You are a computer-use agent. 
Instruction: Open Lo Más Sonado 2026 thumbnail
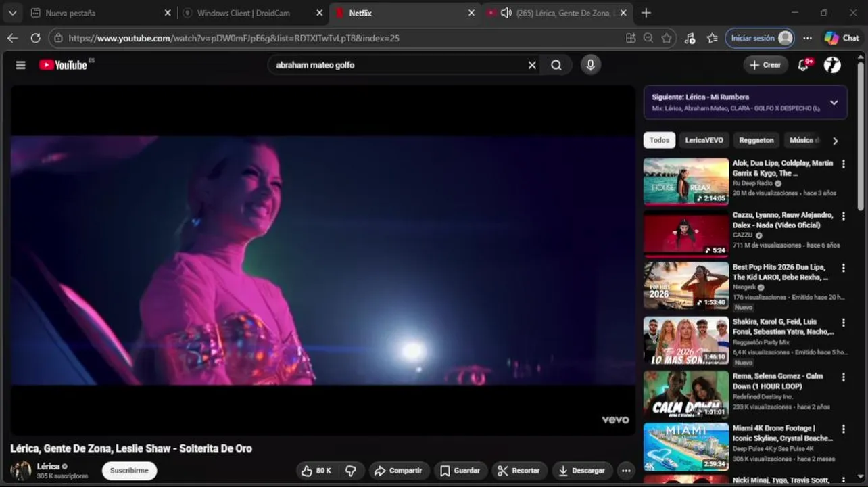tap(685, 340)
